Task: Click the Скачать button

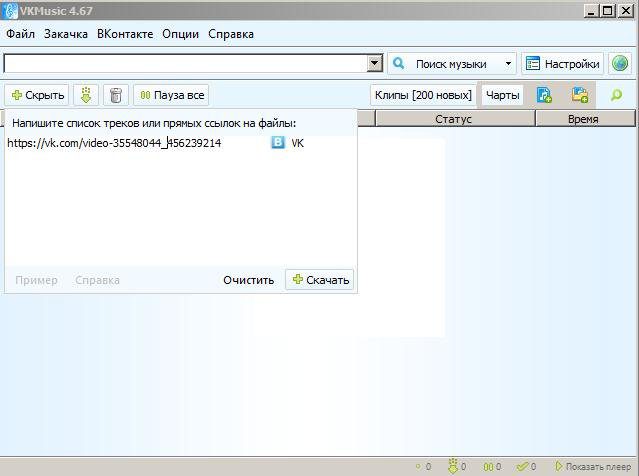Action: 320,280
